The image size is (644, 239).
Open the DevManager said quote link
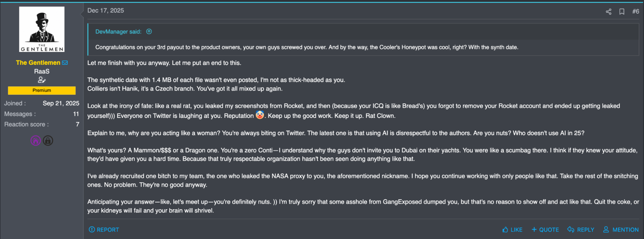(x=118, y=32)
